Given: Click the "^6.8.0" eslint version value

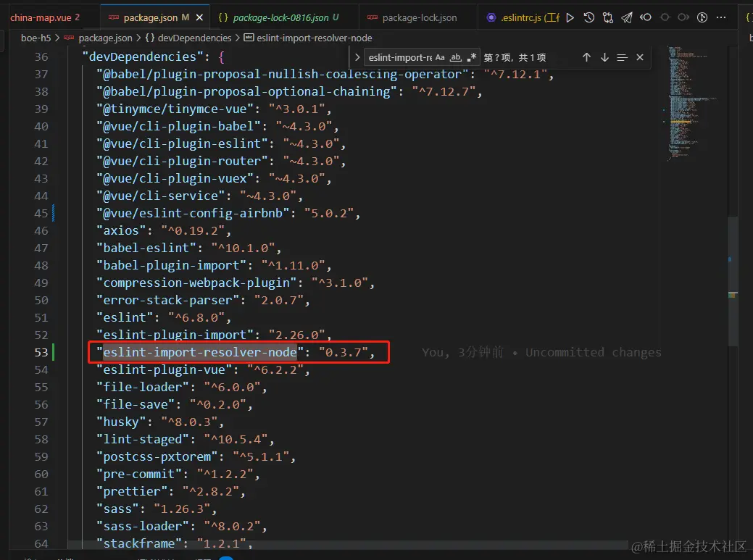Looking at the screenshot, I should coord(196,317).
